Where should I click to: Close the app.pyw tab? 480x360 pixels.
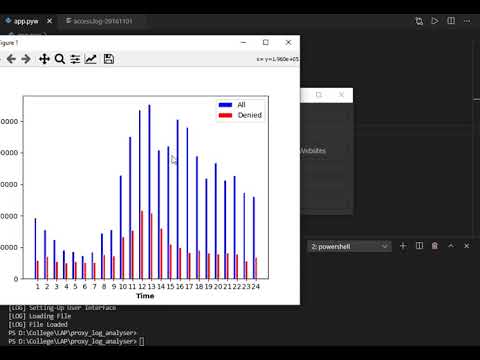pyautogui.click(x=50, y=21)
